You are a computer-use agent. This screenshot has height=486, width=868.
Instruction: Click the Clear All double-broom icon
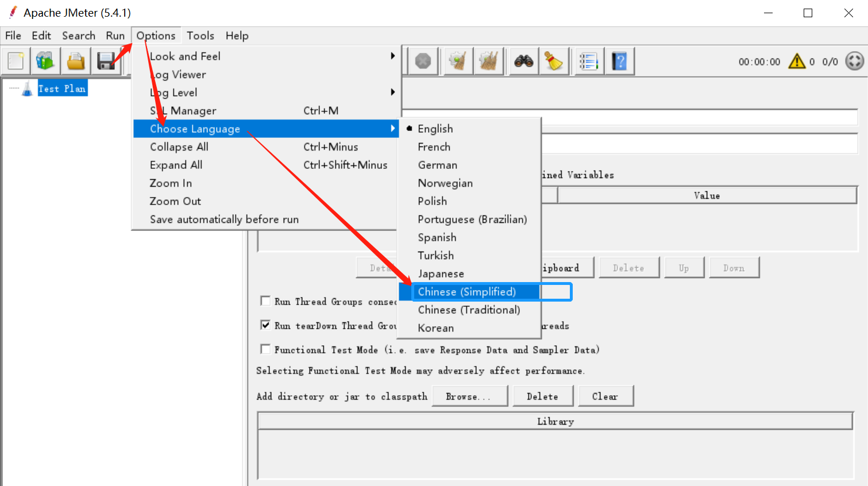pos(489,61)
